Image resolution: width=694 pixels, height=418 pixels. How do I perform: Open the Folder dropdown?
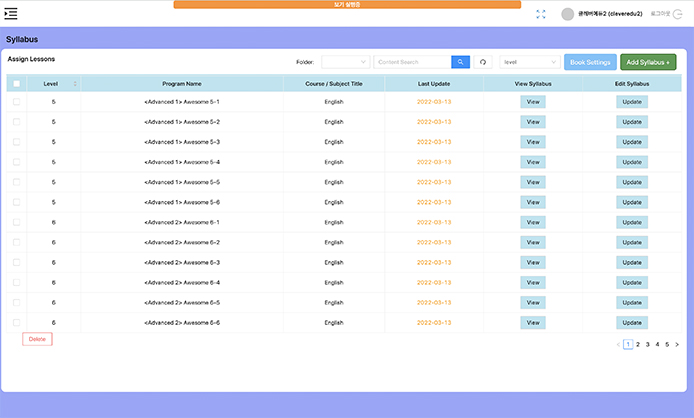click(345, 62)
